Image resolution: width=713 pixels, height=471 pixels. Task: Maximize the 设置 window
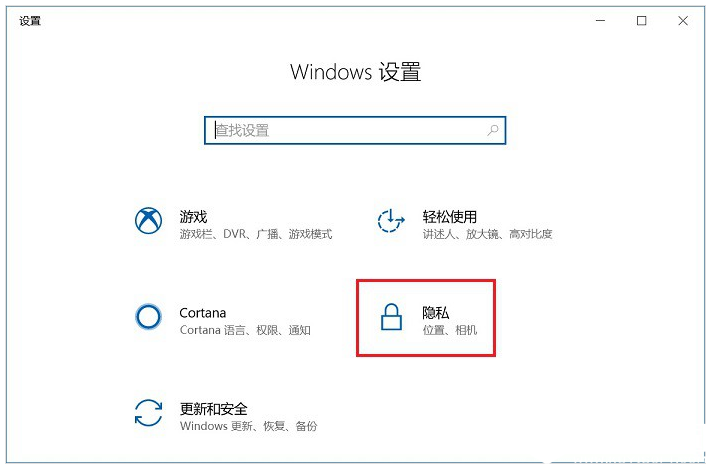coord(642,20)
